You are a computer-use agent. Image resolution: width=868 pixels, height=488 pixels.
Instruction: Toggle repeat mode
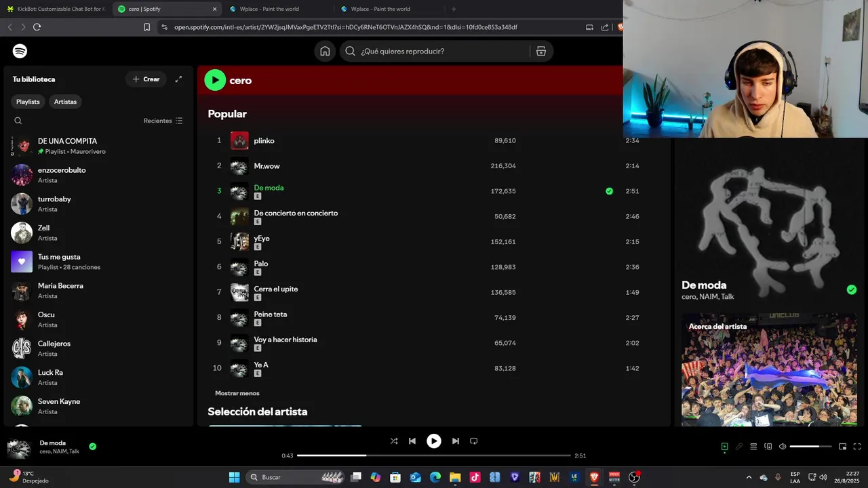coord(474,441)
